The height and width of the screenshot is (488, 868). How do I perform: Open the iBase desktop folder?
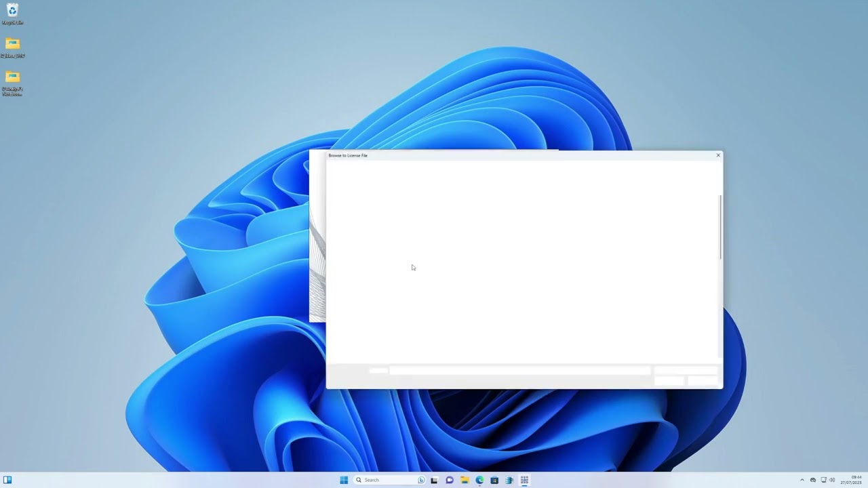tap(12, 47)
